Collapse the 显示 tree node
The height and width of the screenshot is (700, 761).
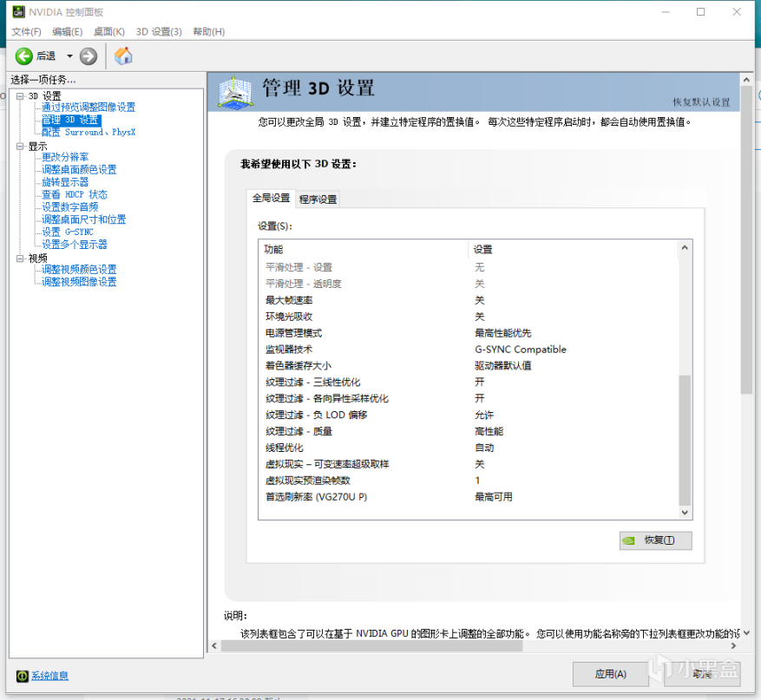point(20,146)
